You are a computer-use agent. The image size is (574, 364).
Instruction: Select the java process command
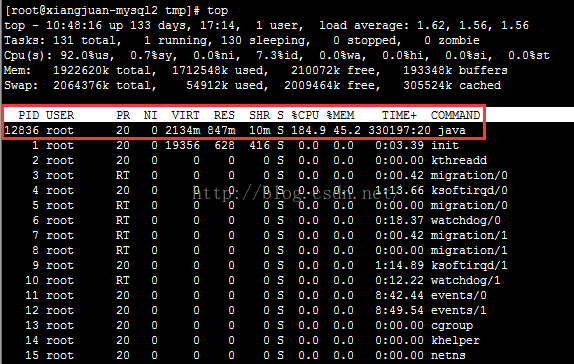tap(452, 131)
